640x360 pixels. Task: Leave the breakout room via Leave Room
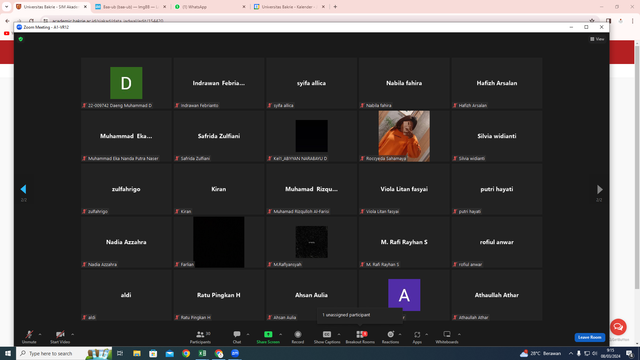[x=590, y=337]
